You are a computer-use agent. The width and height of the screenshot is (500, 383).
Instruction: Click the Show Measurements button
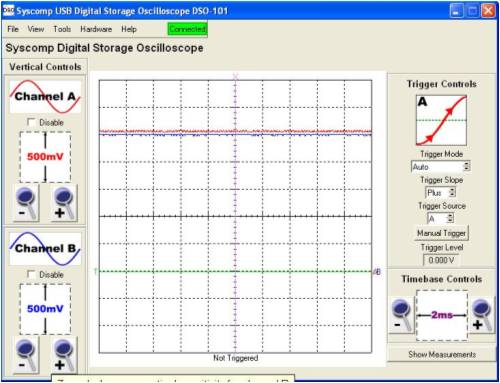click(x=442, y=354)
